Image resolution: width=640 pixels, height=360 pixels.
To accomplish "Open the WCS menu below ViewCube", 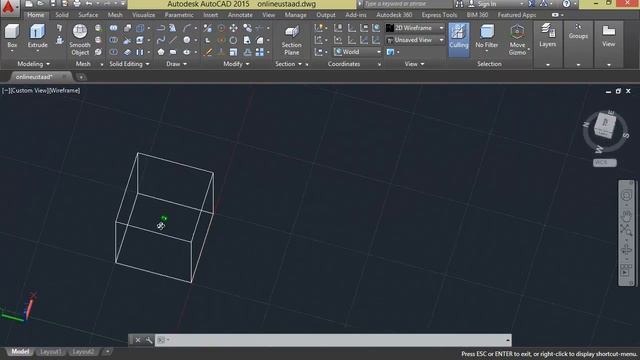I will pyautogui.click(x=604, y=162).
